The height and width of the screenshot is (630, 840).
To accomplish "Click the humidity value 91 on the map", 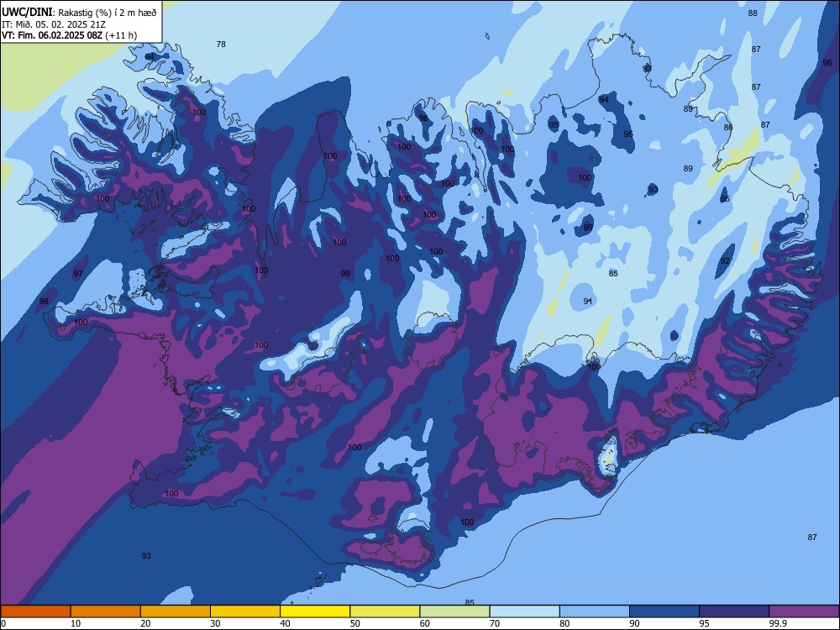I will click(x=588, y=301).
